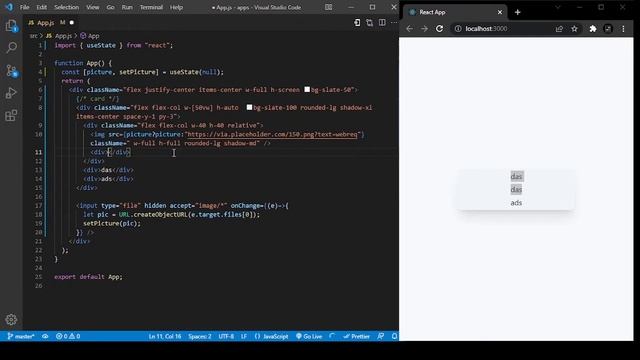Open the File menu
This screenshot has width=640, height=360.
tap(24, 7)
